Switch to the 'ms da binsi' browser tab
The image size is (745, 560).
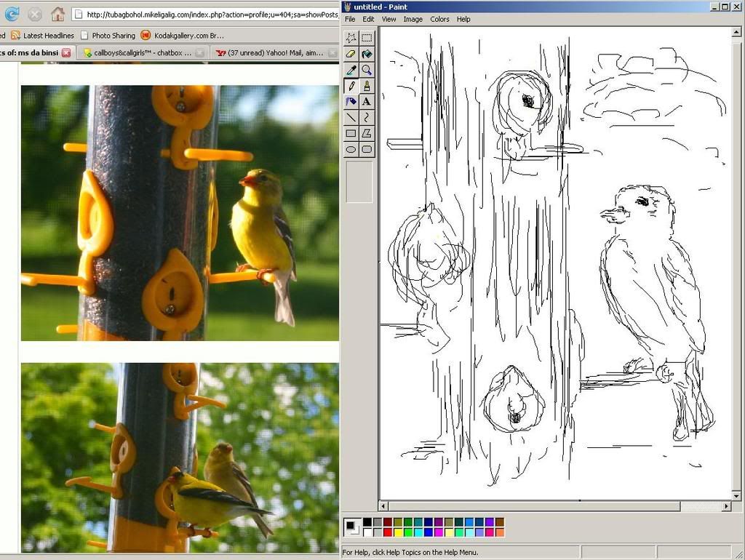click(x=36, y=52)
